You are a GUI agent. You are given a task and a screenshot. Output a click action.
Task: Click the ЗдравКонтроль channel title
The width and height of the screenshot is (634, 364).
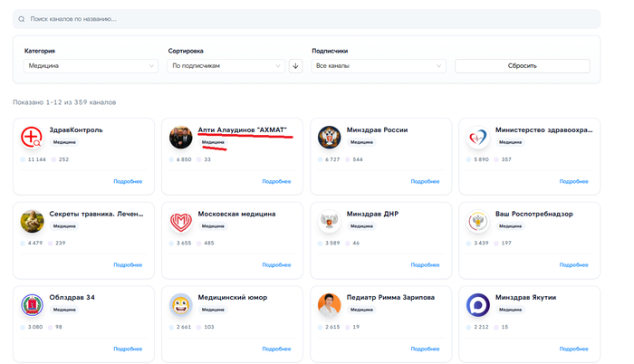coord(76,129)
